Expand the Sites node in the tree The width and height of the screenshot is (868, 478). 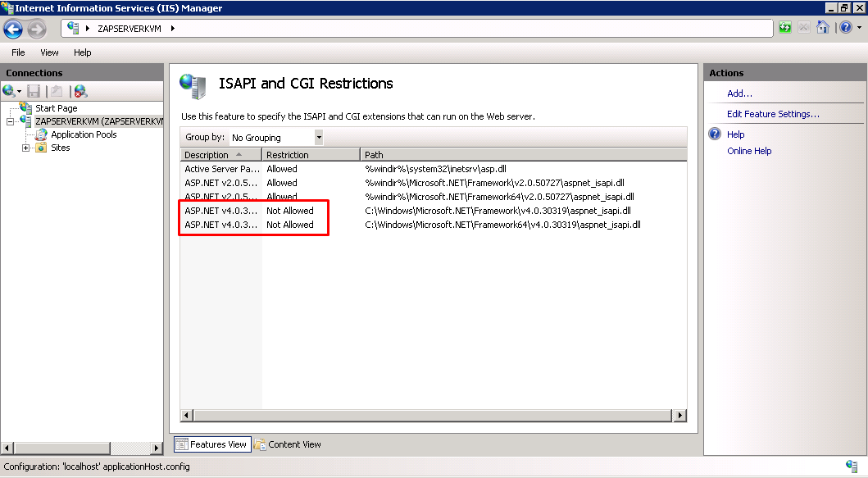[25, 148]
